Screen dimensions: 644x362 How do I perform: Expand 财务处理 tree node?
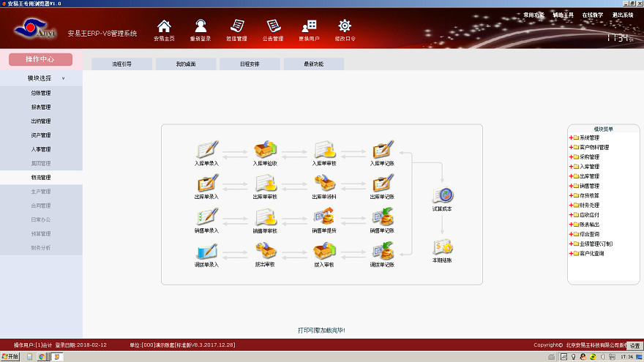571,205
